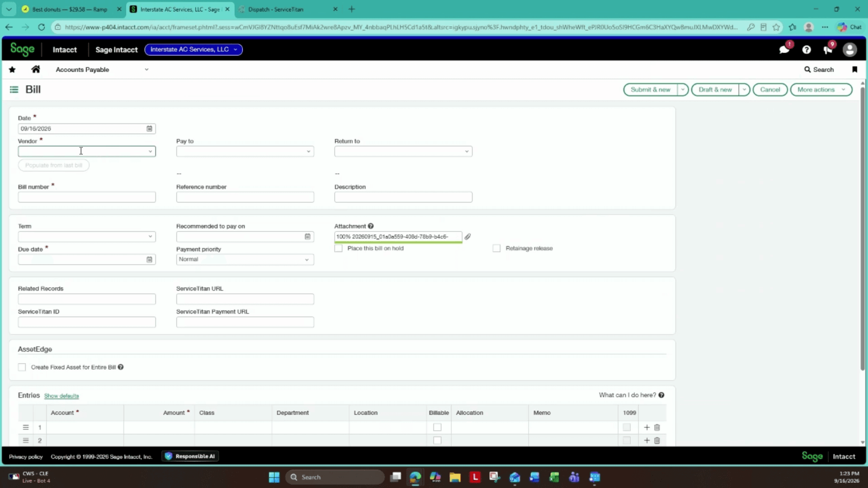This screenshot has width=868, height=488.
Task: Click into ServiceTitan URL field
Action: [245, 299]
